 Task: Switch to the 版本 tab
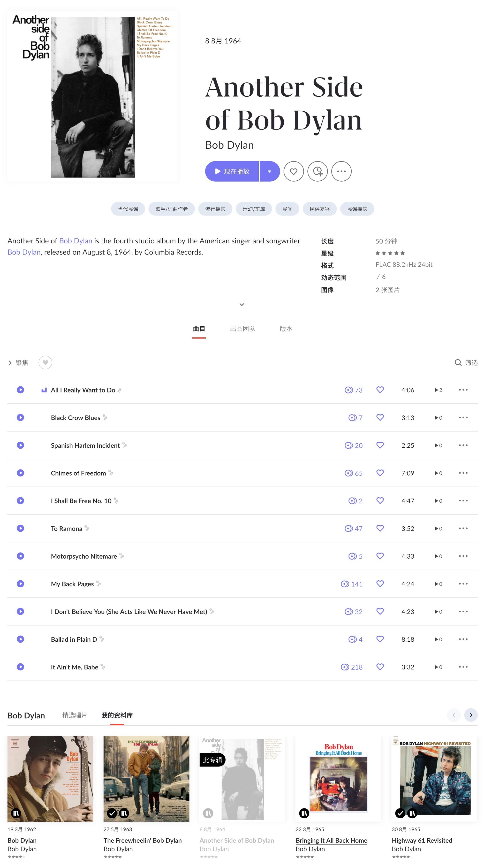point(286,329)
